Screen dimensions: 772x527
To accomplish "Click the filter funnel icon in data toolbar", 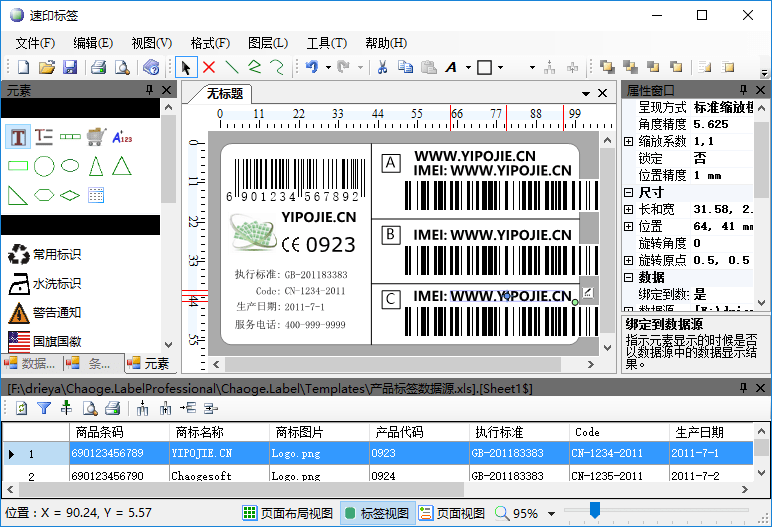I will coord(44,408).
